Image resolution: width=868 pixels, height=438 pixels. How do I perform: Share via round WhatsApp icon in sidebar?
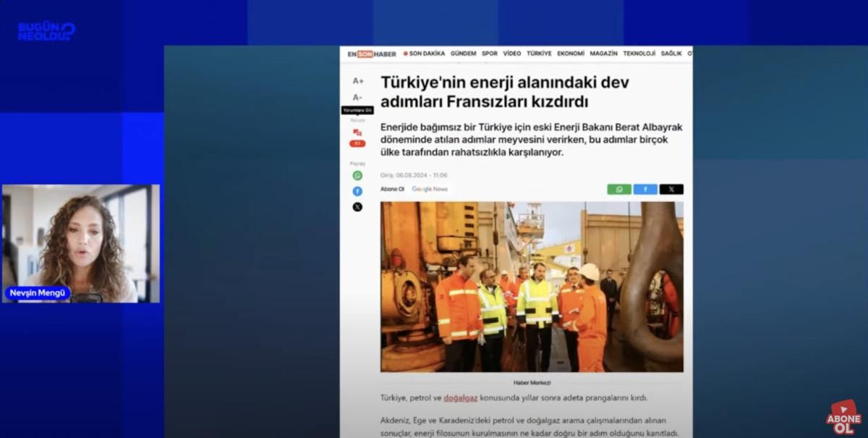point(357,175)
